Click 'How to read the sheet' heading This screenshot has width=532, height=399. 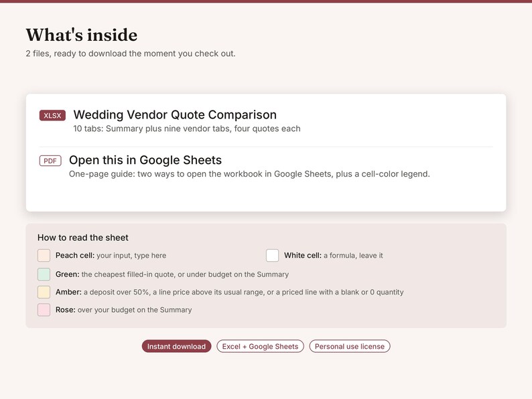pyautogui.click(x=83, y=238)
